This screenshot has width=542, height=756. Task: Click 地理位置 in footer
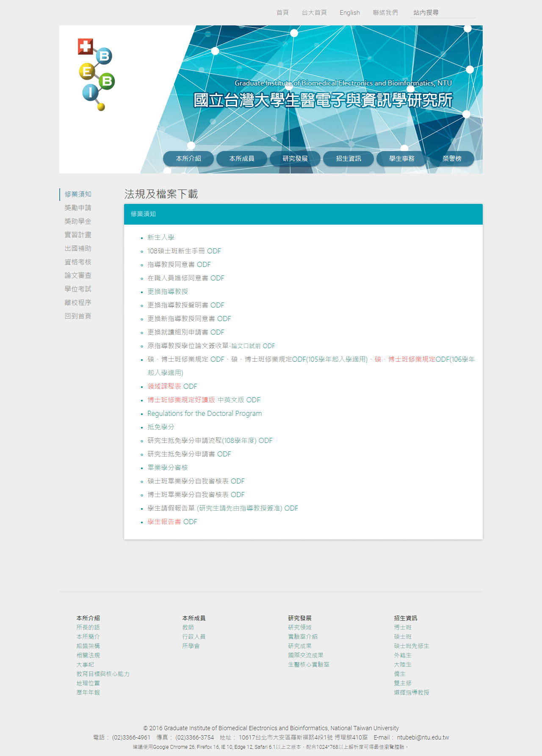point(88,683)
